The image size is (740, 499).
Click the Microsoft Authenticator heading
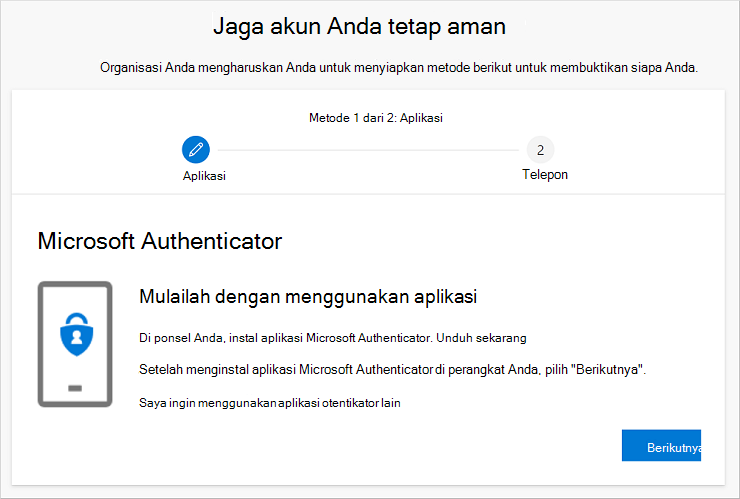(160, 241)
